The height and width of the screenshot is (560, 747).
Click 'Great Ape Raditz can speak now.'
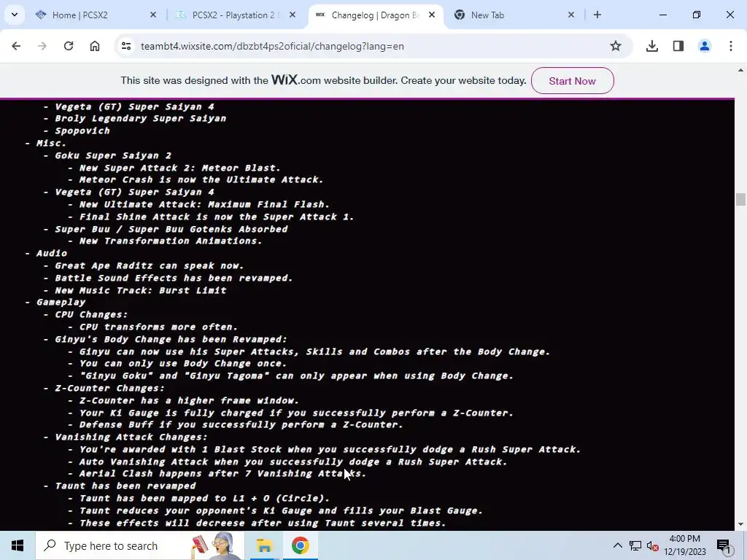click(150, 265)
